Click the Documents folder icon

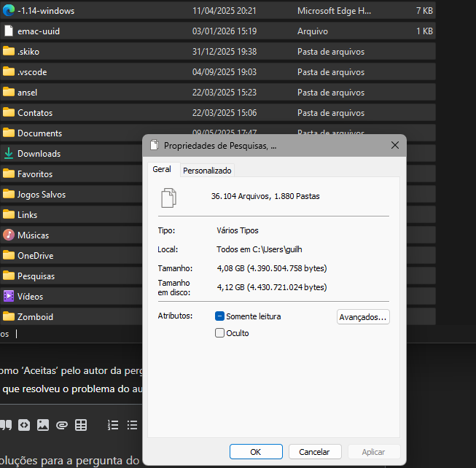point(9,133)
